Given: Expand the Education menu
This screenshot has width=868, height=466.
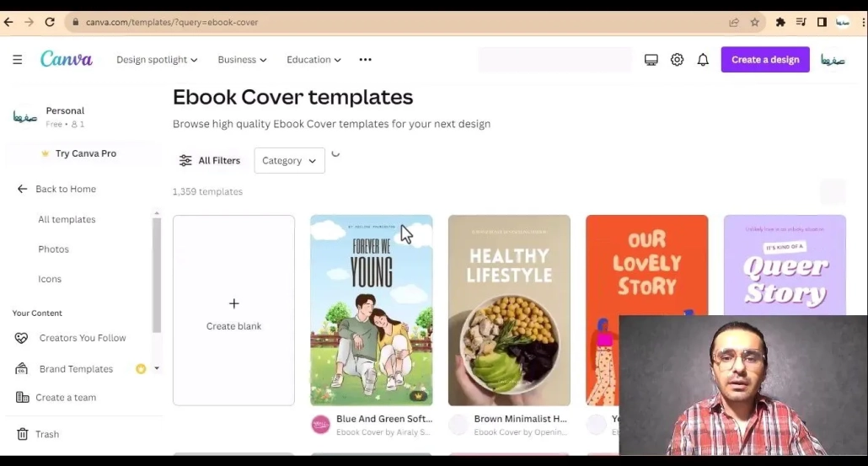Looking at the screenshot, I should click(313, 60).
